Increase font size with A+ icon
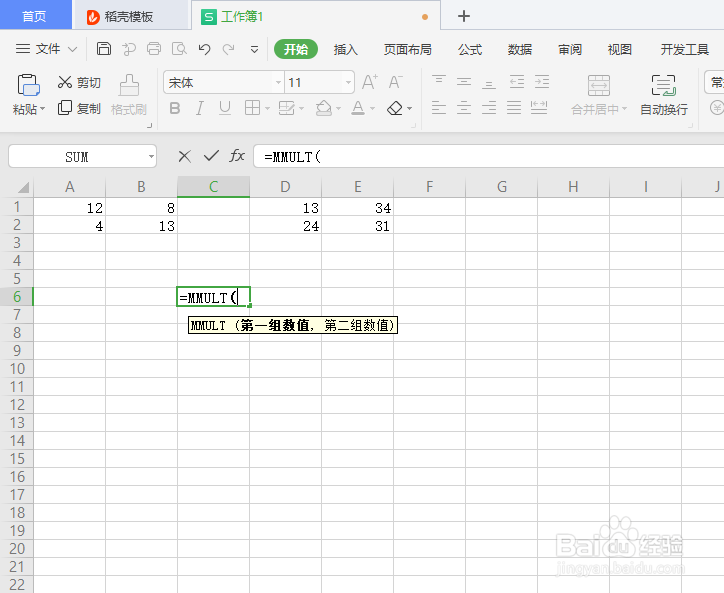Viewport: 724px width, 593px height. tap(369, 82)
